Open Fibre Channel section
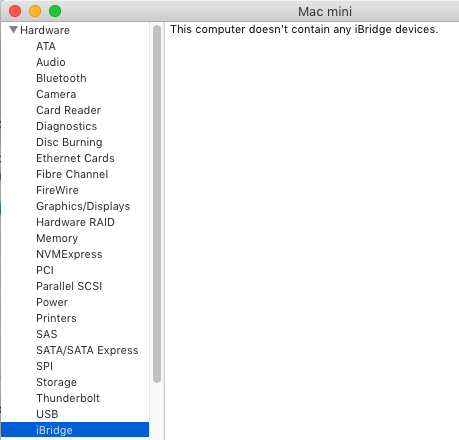 [72, 174]
